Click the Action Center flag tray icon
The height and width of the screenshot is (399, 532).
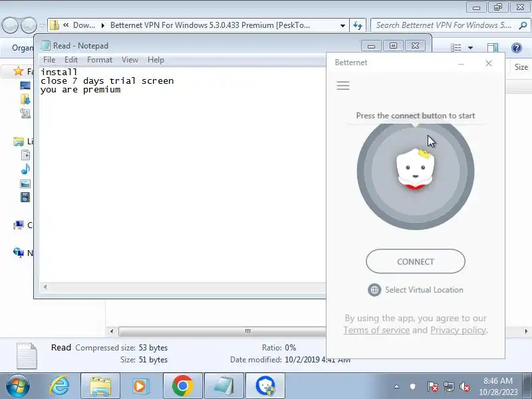point(432,386)
